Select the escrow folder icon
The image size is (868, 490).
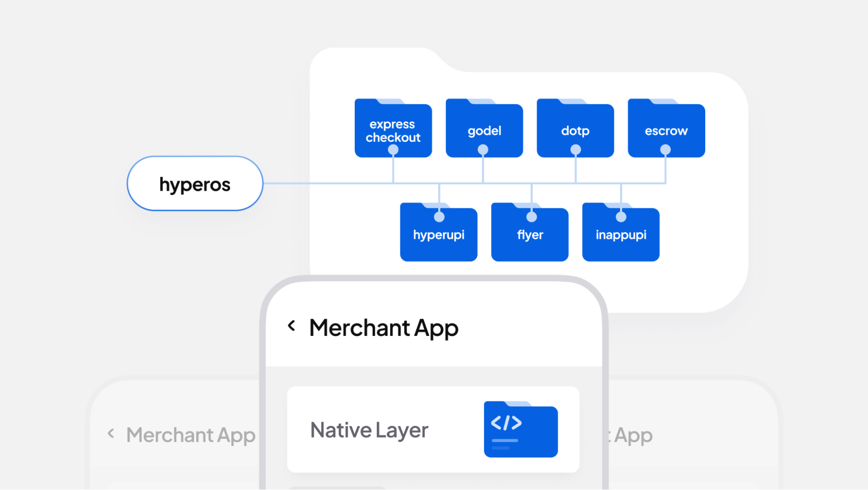(666, 130)
